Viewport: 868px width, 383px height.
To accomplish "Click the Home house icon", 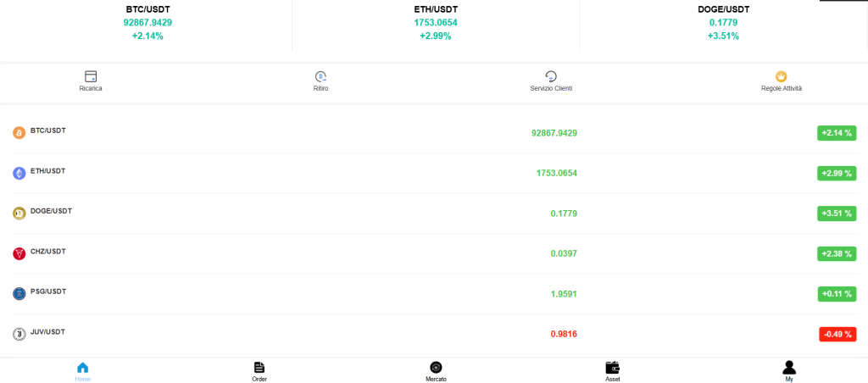I will (82, 368).
